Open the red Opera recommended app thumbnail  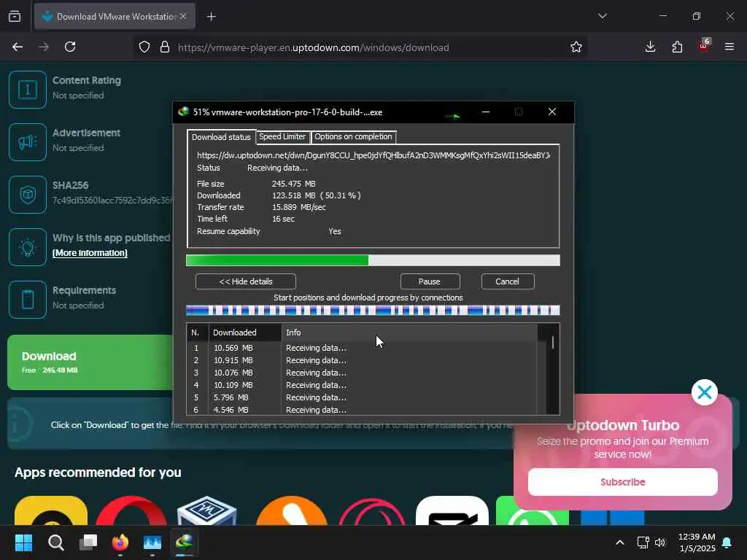131,510
